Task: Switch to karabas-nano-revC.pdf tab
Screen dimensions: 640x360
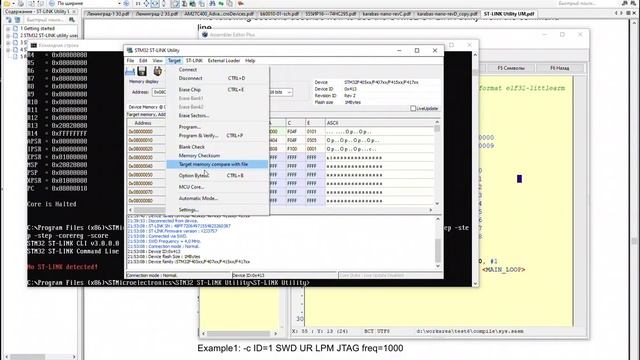Action: click(386, 13)
